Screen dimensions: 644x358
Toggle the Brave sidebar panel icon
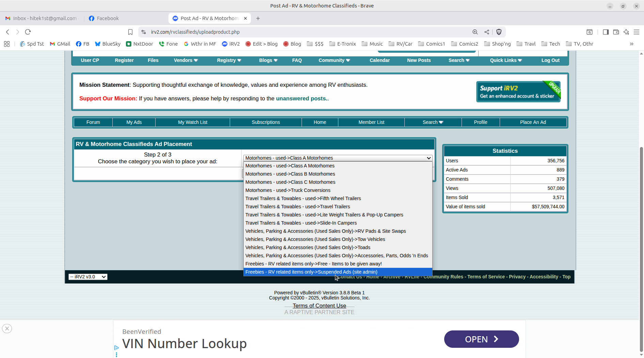pyautogui.click(x=606, y=32)
